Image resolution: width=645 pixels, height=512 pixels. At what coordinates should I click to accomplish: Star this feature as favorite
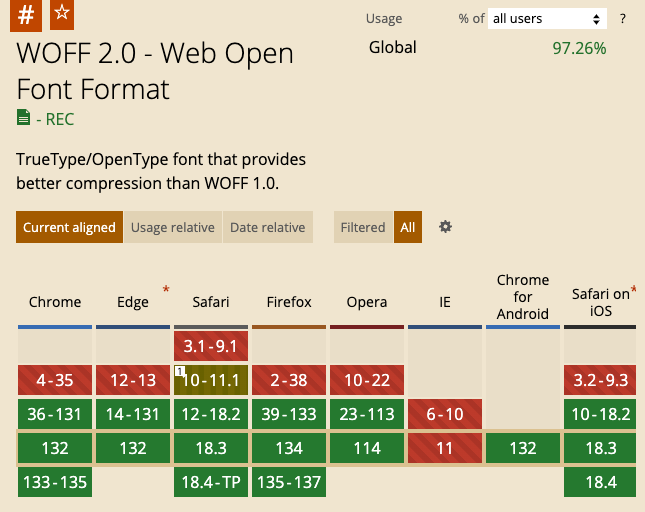point(62,14)
